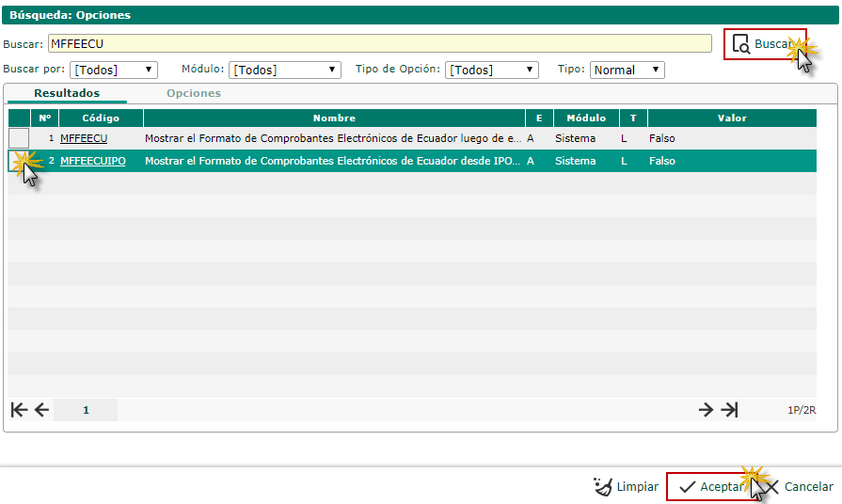The height and width of the screenshot is (504, 842).
Task: Open the MFFEECUIPO code link
Action: (93, 161)
